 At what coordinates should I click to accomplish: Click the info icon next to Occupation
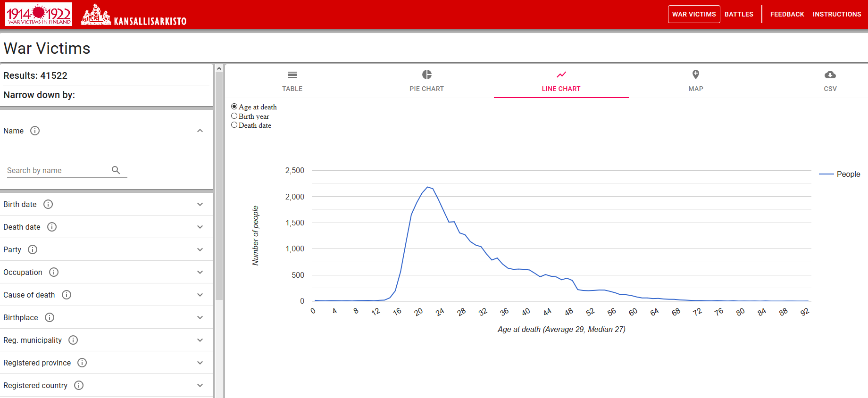coord(54,272)
